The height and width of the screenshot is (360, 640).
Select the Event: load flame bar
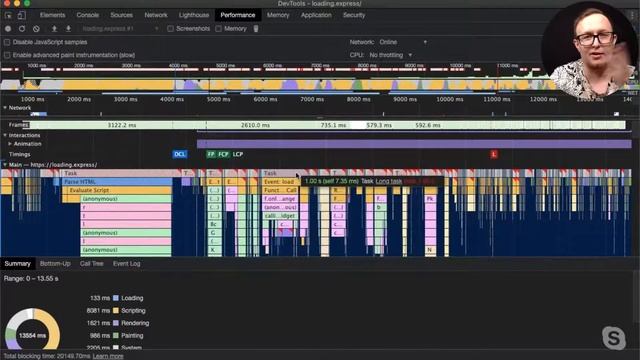click(280, 182)
